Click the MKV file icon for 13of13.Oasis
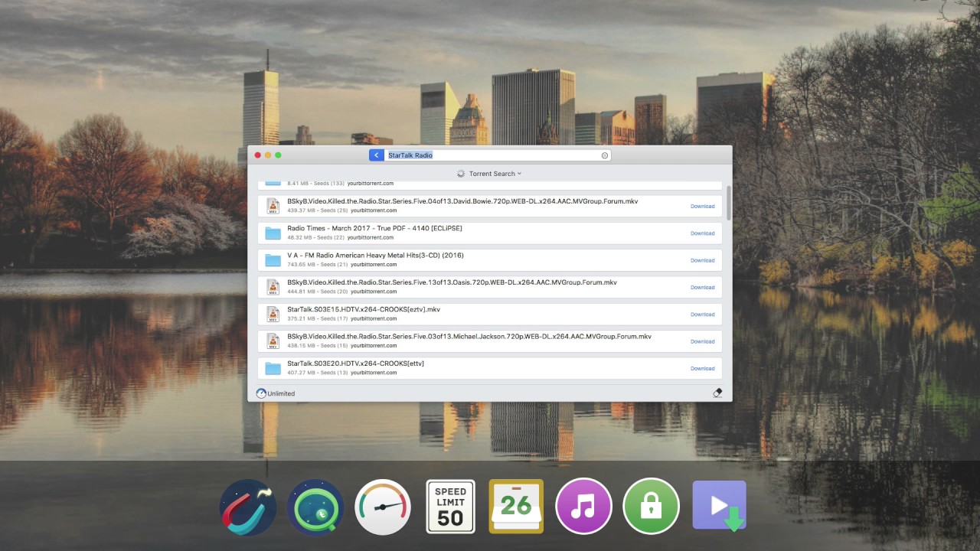980x551 pixels. click(x=273, y=287)
